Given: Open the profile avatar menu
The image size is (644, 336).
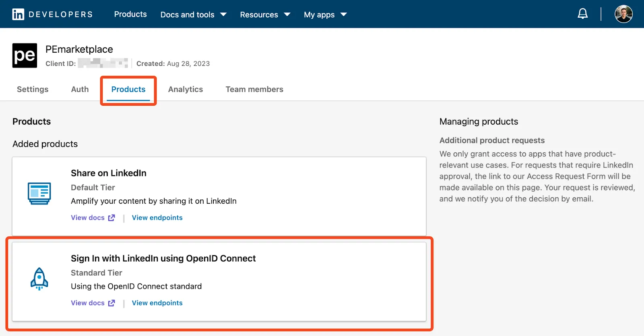Looking at the screenshot, I should click(x=623, y=14).
